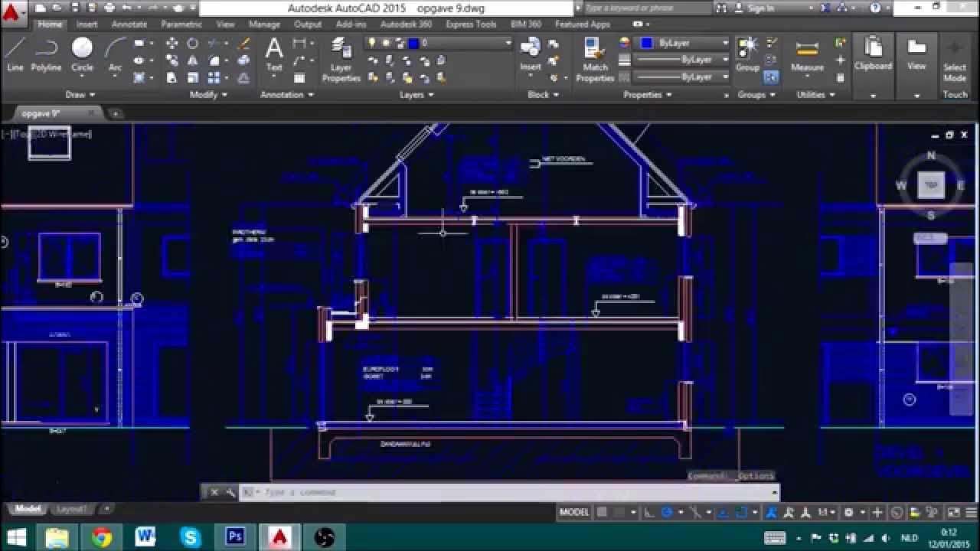The width and height of the screenshot is (980, 551).
Task: Select the Polyline tool
Action: tap(46, 55)
